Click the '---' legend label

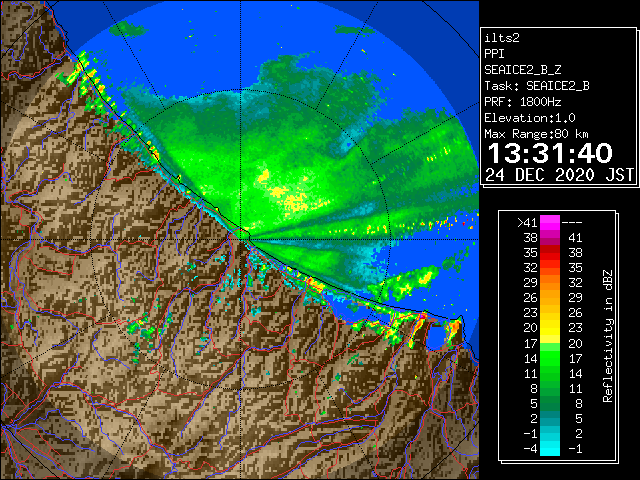572,223
